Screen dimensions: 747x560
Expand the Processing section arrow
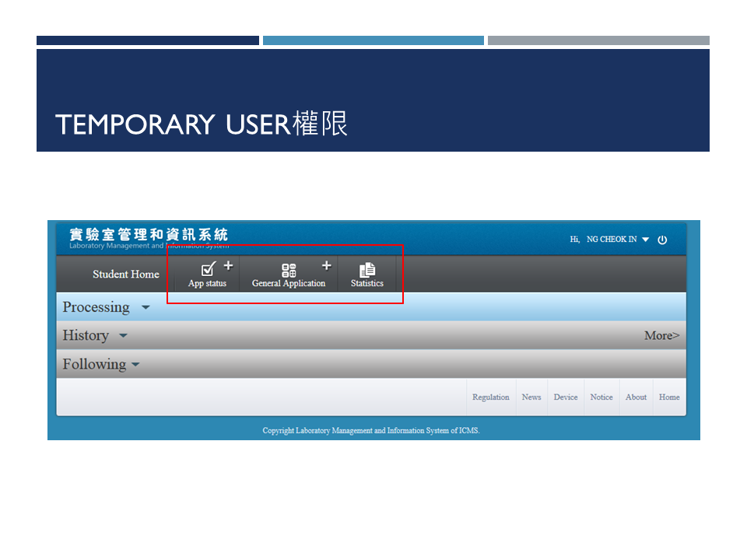click(146, 308)
